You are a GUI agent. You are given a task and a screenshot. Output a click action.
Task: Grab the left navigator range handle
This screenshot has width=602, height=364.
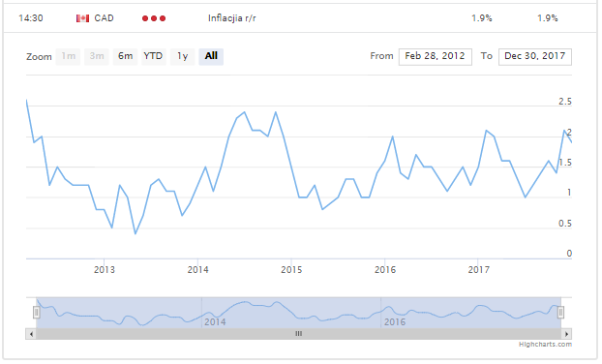tap(37, 313)
